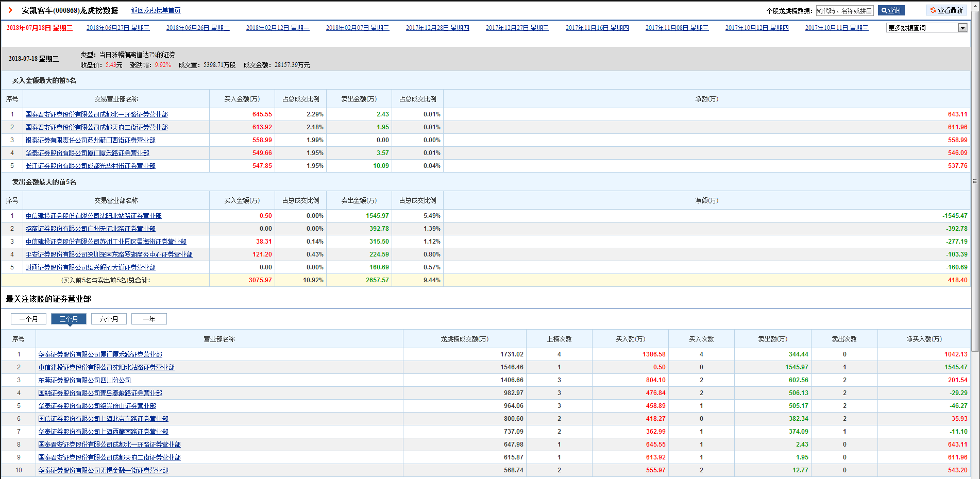
Task: Select date tab 2018年07月18日 星期三
Action: [x=40, y=28]
